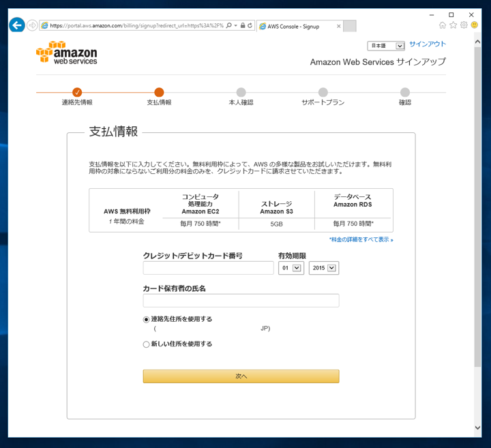Click the browser Home icon

coord(443,25)
